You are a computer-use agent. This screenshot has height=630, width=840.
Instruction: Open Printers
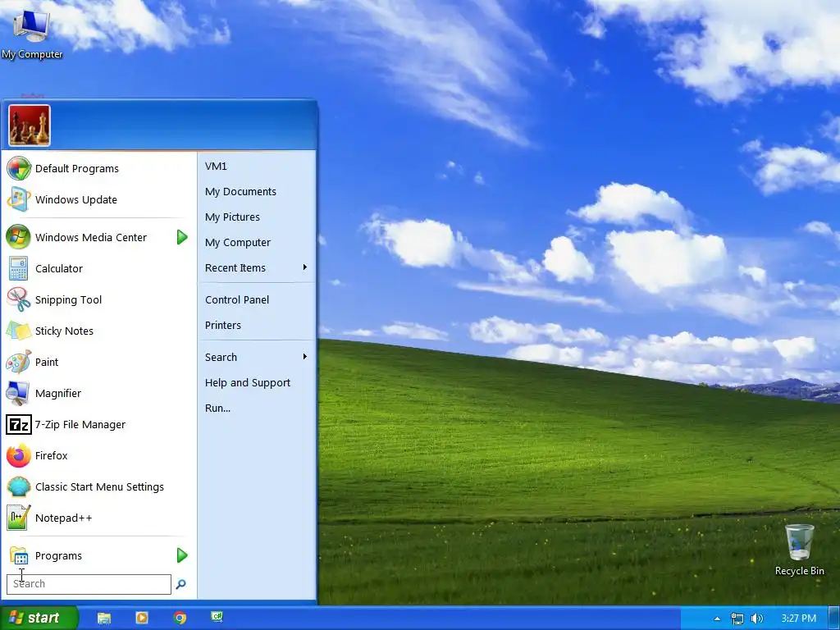click(257, 325)
